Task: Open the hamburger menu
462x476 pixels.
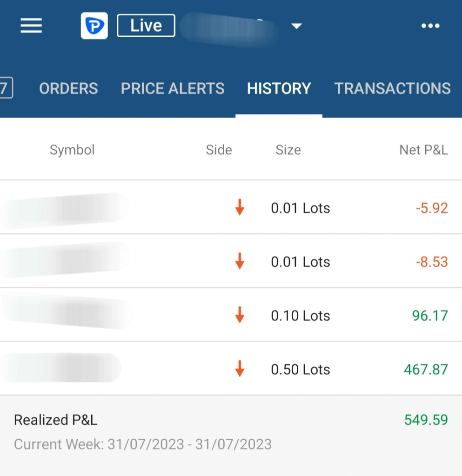Action: tap(31, 26)
